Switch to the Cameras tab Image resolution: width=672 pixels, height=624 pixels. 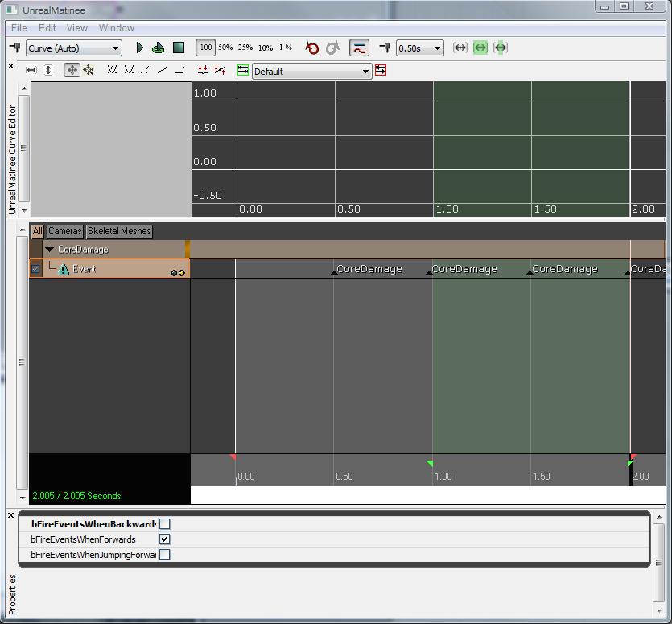64,231
